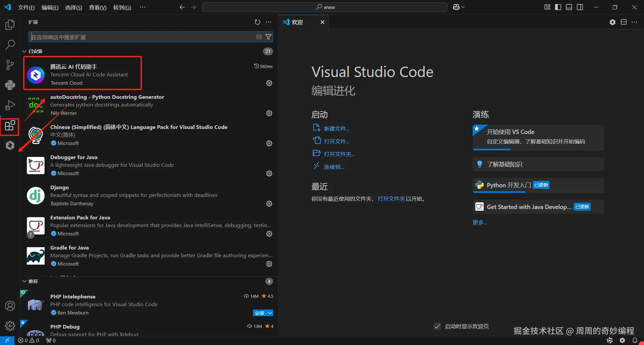The width and height of the screenshot is (644, 345).
Task: Click the New File (新建文件) link
Action: click(x=336, y=129)
